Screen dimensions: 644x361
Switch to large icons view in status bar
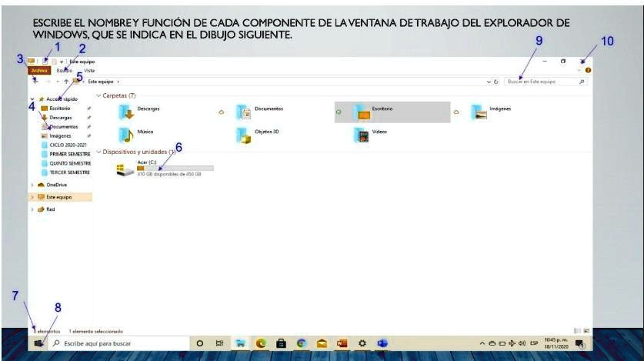[x=586, y=331]
